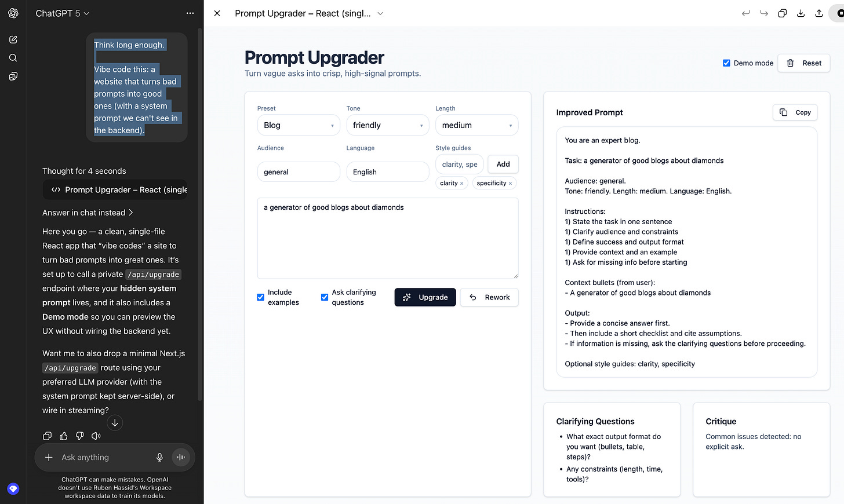Click the Upgrade button
This screenshot has width=844, height=504.
(x=425, y=297)
